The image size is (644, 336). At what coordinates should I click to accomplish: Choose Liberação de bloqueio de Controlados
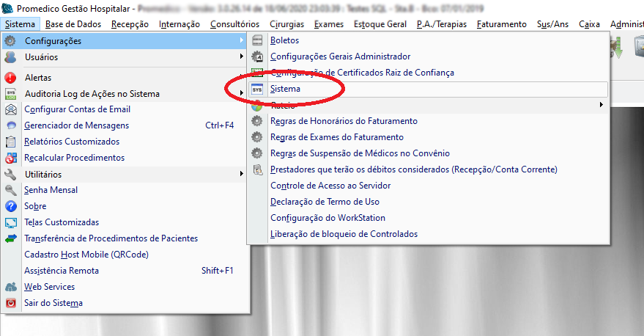(344, 234)
